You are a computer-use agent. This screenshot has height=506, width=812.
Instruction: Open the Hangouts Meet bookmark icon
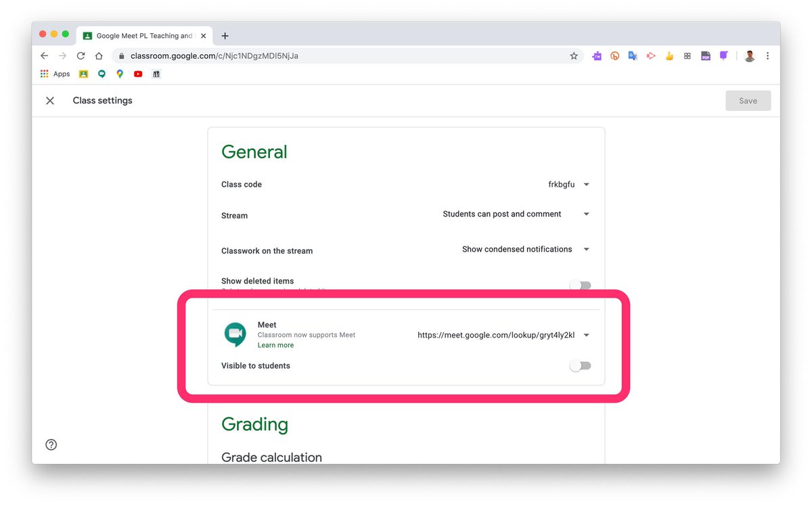click(x=101, y=74)
